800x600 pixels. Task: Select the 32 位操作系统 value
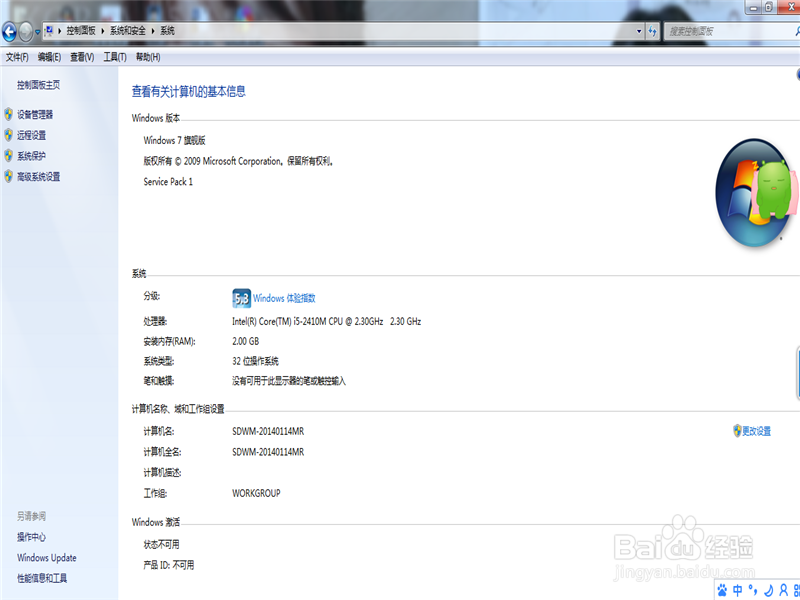(x=256, y=361)
